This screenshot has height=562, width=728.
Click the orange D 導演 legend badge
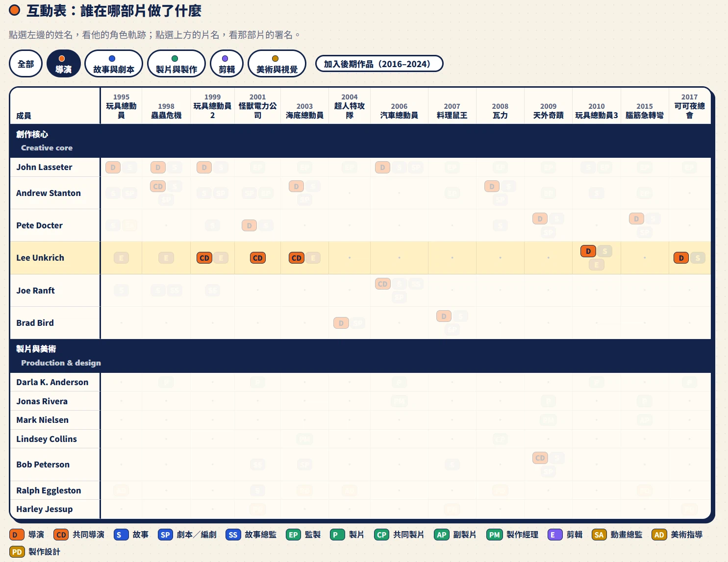coord(17,535)
